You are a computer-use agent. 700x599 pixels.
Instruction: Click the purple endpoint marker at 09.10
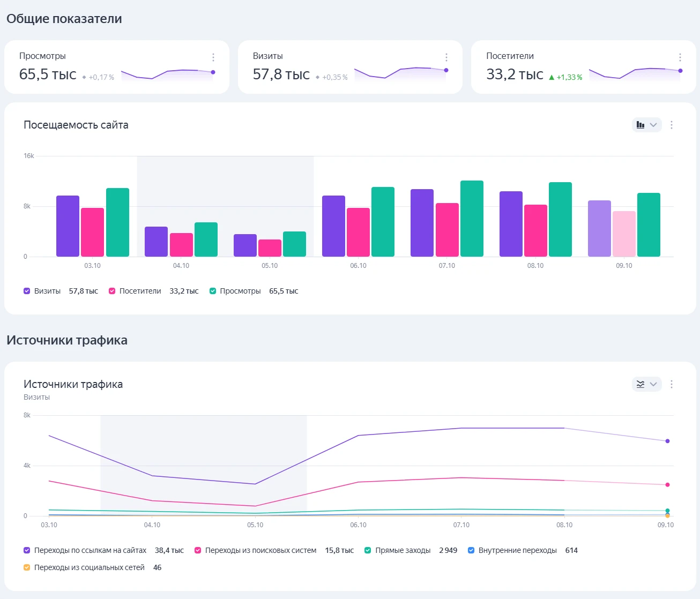[667, 441]
